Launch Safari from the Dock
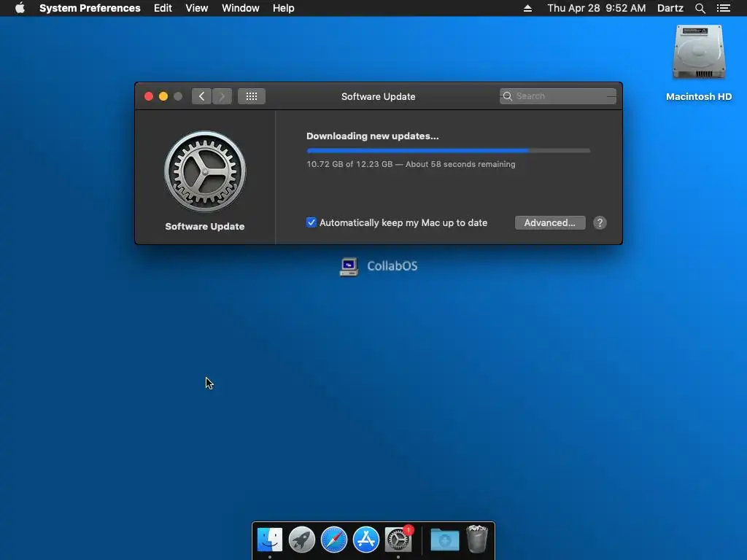This screenshot has height=560, width=747. click(x=334, y=540)
